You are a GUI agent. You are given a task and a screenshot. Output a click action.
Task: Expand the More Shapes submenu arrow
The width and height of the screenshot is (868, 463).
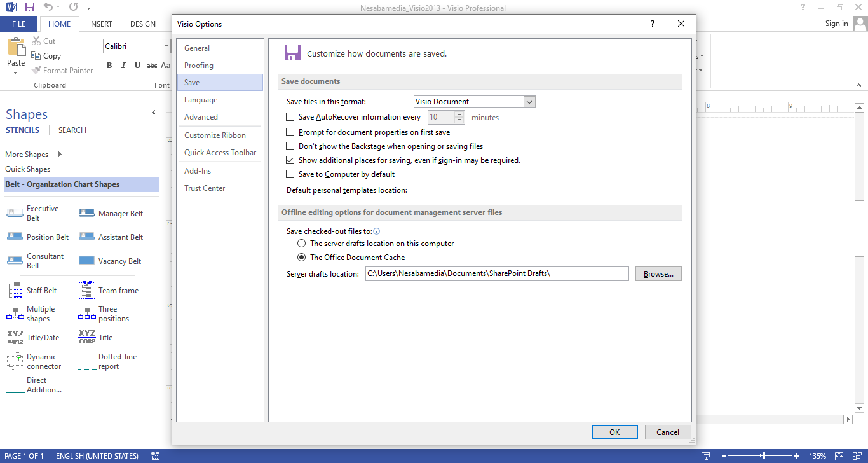pos(60,155)
